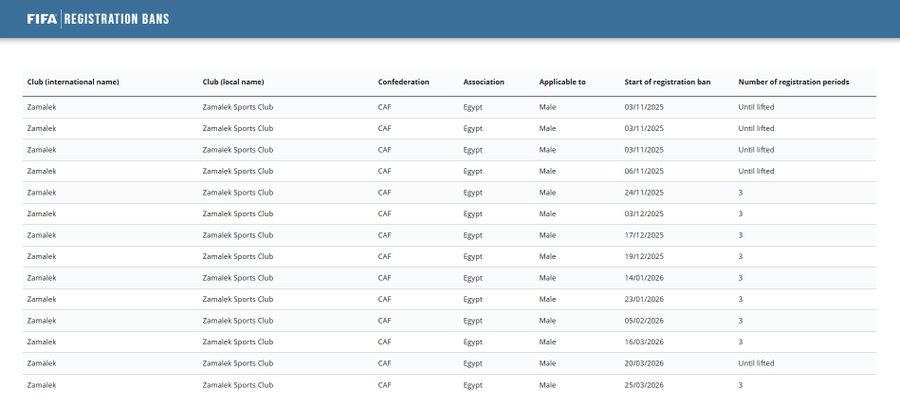Click the 17/12/2025 ban date

(x=644, y=235)
